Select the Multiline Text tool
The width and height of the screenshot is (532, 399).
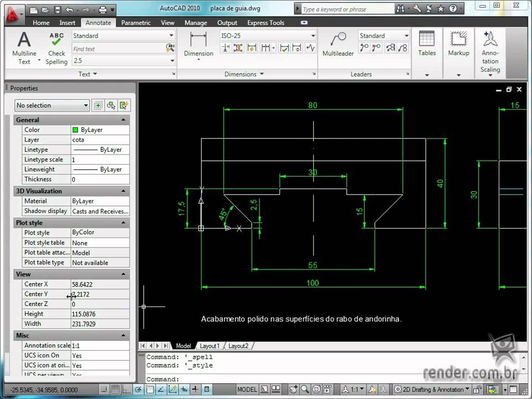tap(24, 48)
